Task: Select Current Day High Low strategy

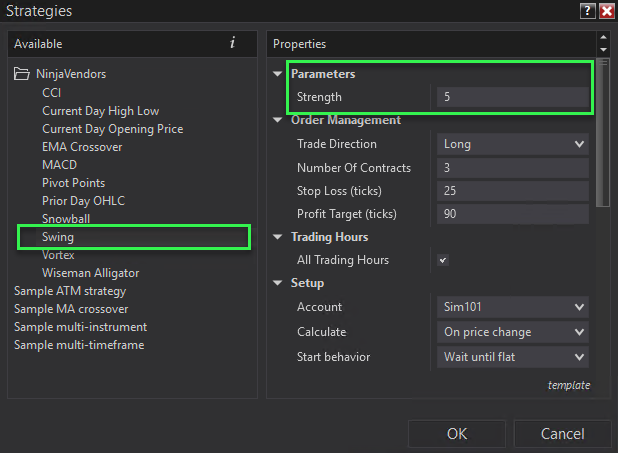Action: coord(101,111)
